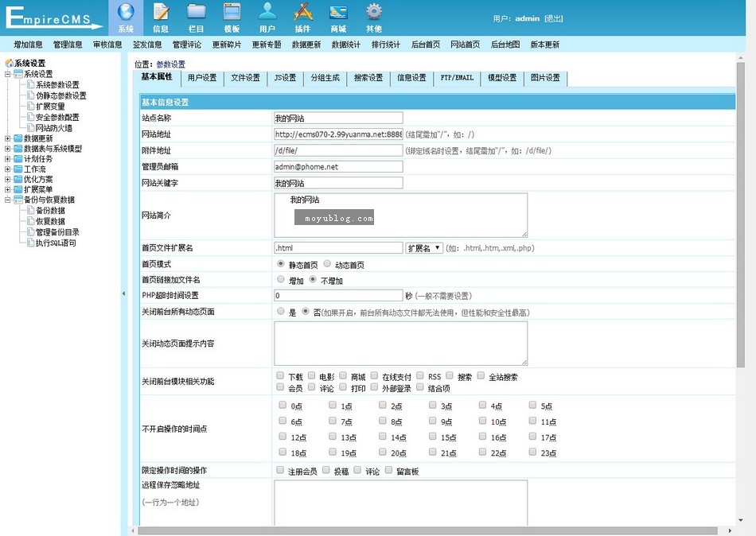Tick the 在线支付 checkbox
Image resolution: width=756 pixels, height=536 pixels.
pos(374,375)
